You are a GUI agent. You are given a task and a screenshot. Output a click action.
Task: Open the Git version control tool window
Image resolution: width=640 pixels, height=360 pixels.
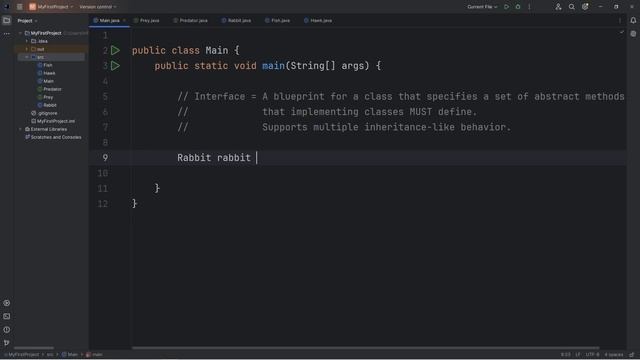pyautogui.click(x=7, y=342)
